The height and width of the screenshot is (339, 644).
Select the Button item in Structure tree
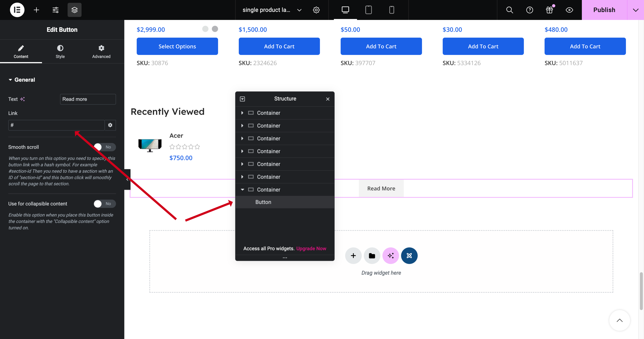pos(285,202)
